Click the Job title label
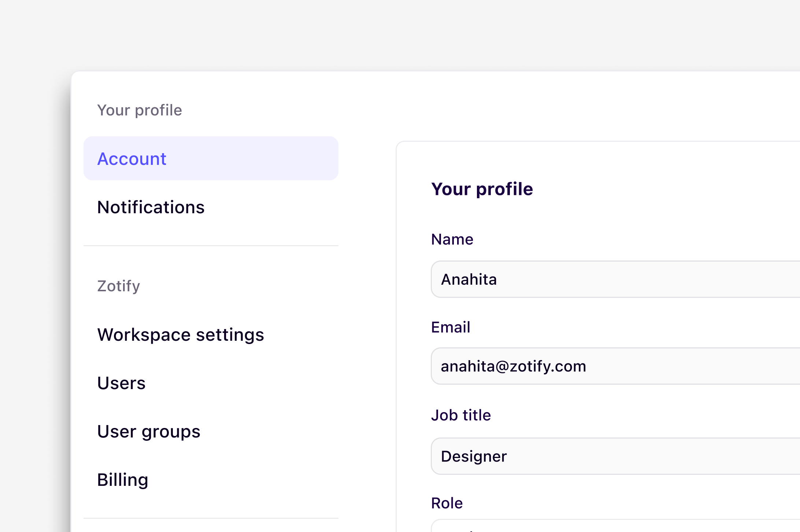Viewport: 800px width, 532px height. point(461,415)
